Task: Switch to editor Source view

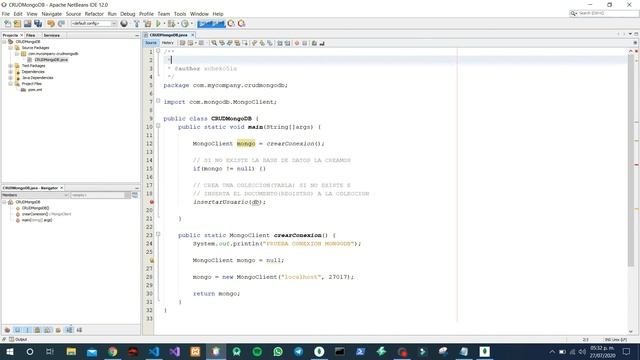Action: [x=151, y=43]
